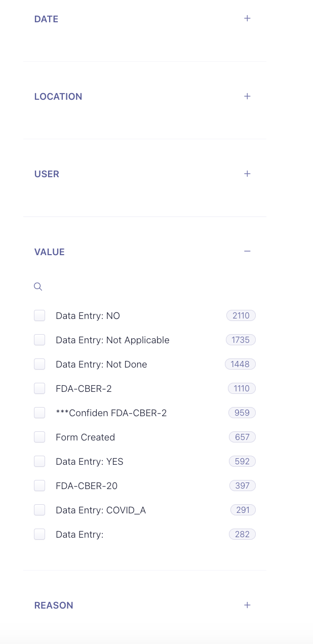Screen dimensions: 313x644
Task: Expand the DATE filter section
Action: [247, 19]
